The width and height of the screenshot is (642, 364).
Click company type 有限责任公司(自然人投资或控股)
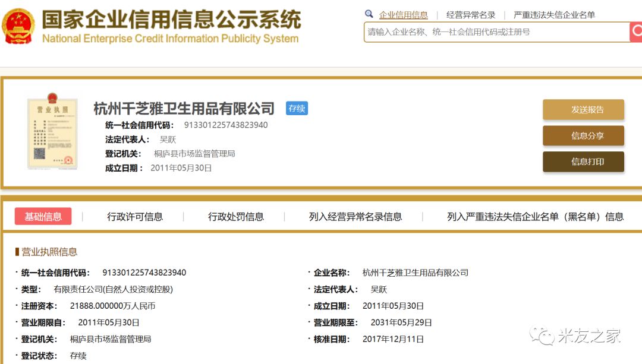point(114,290)
